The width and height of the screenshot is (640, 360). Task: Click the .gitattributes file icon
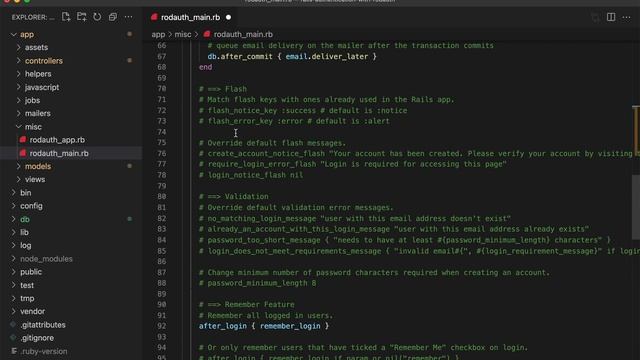[13, 324]
